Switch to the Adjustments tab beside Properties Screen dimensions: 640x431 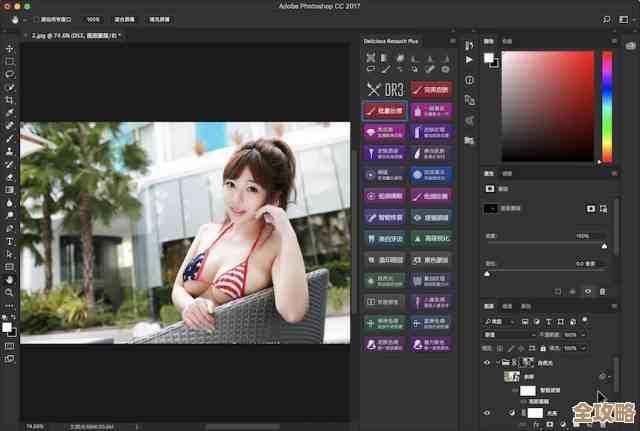(x=507, y=173)
